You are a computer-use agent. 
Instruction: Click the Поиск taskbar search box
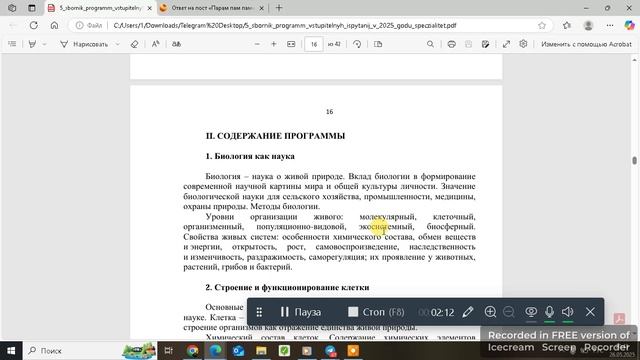coord(91,351)
